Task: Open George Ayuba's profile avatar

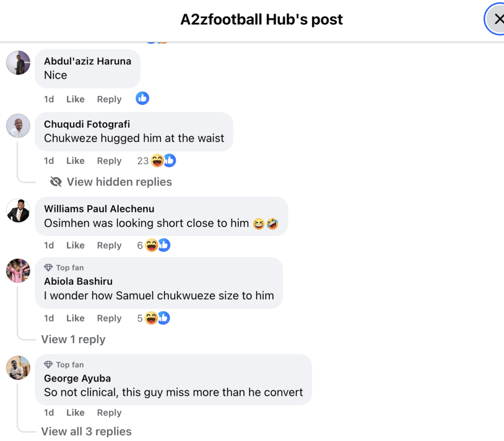Action: coord(18,367)
